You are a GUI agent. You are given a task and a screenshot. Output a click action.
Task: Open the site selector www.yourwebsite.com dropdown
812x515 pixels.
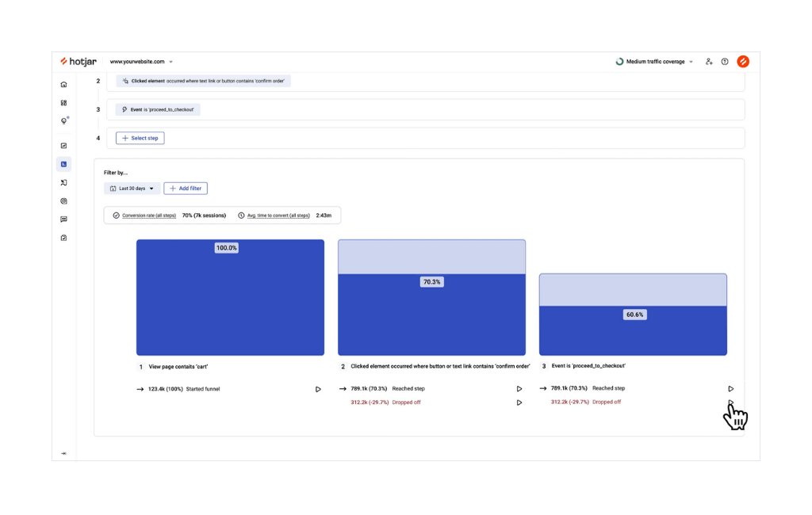[141, 62]
